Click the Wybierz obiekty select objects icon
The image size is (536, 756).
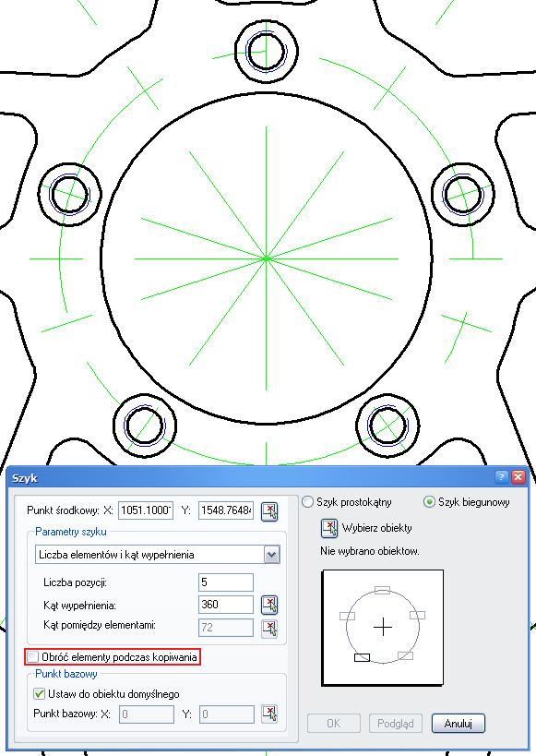329,528
